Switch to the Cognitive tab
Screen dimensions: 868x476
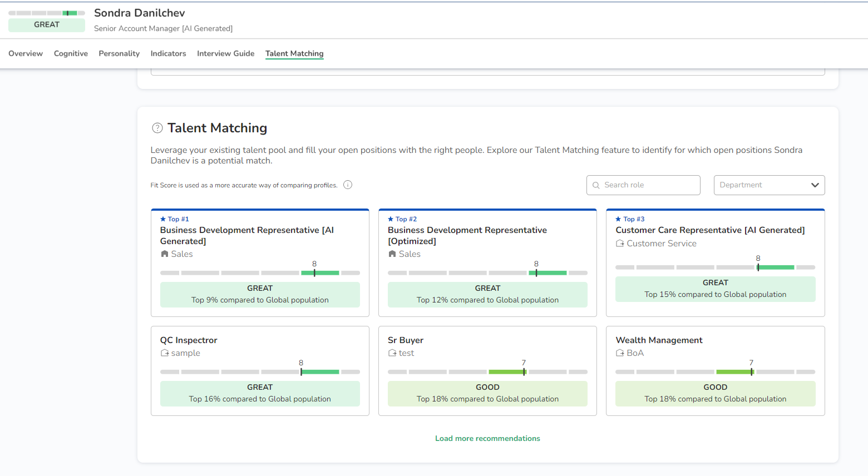point(71,53)
